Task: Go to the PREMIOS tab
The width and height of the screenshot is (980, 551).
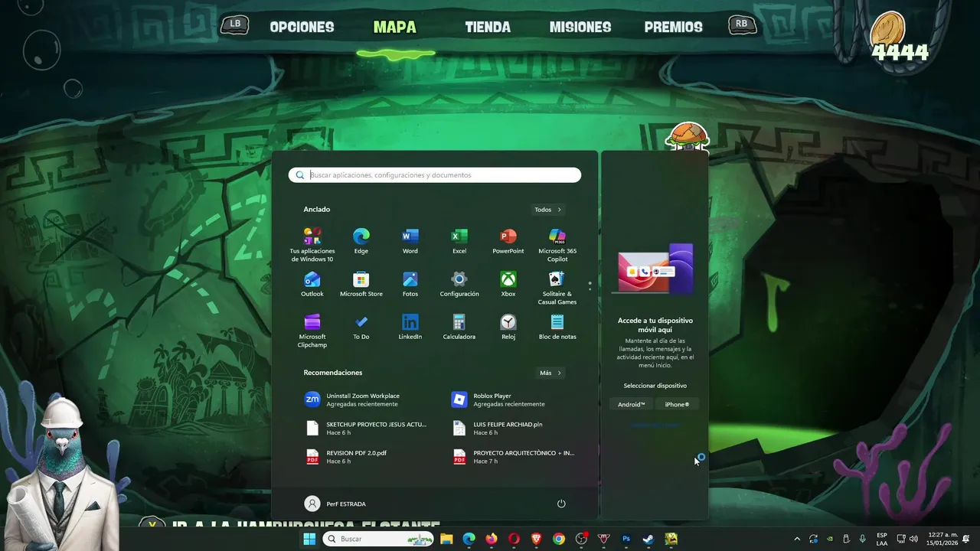Action: pyautogui.click(x=674, y=27)
